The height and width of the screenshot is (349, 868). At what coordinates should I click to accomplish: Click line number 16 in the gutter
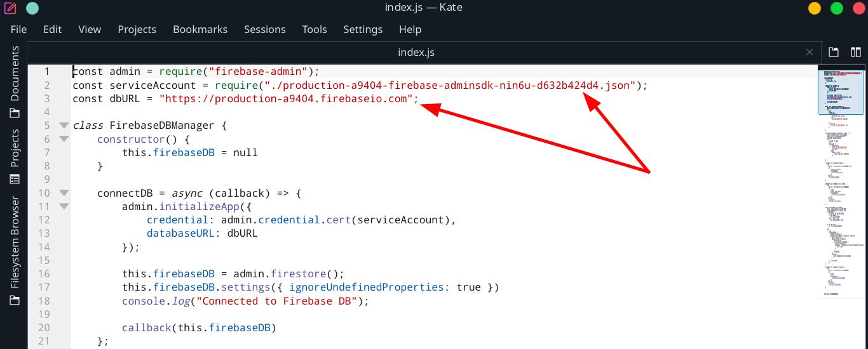point(44,274)
